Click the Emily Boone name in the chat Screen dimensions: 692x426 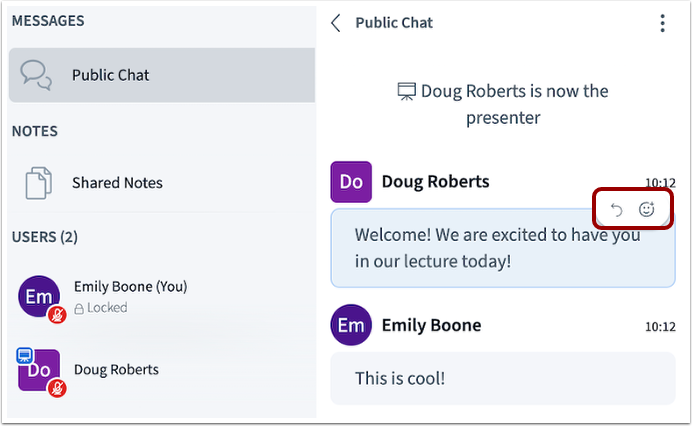431,325
